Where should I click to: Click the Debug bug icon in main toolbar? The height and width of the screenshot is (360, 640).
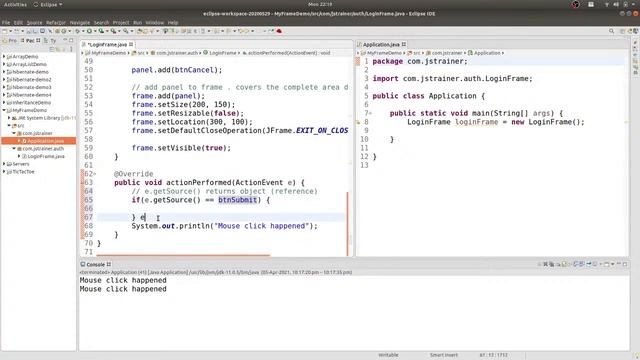click(x=77, y=31)
